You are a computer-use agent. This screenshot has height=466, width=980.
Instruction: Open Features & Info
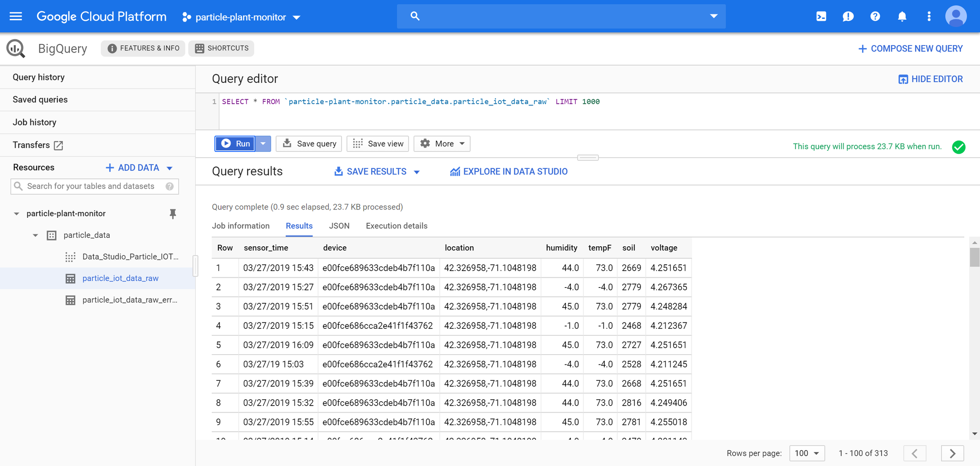[143, 48]
